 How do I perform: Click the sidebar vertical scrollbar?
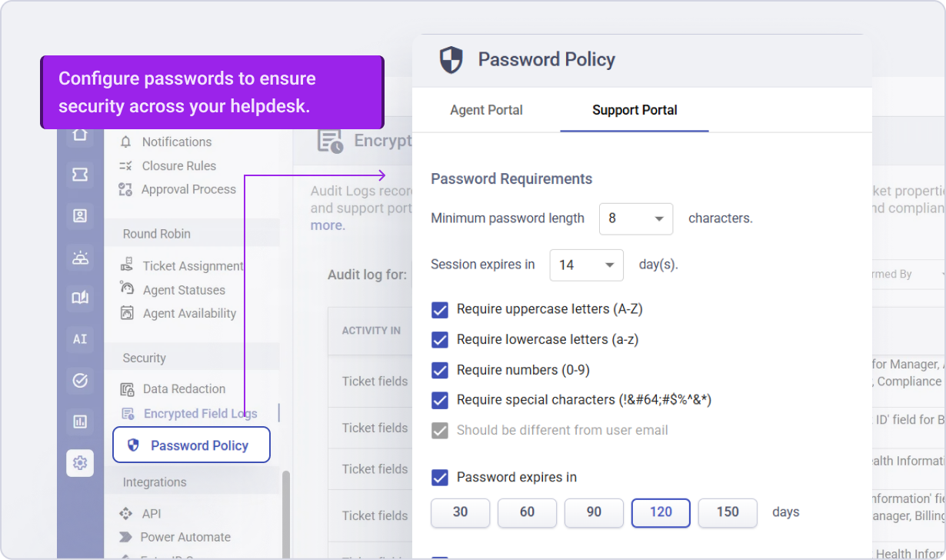point(286,514)
